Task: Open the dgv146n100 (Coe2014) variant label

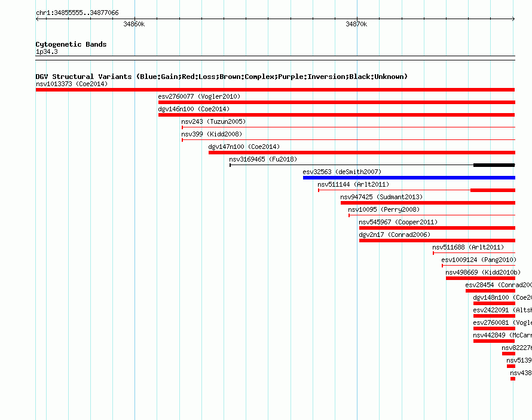Action: pyautogui.click(x=194, y=109)
